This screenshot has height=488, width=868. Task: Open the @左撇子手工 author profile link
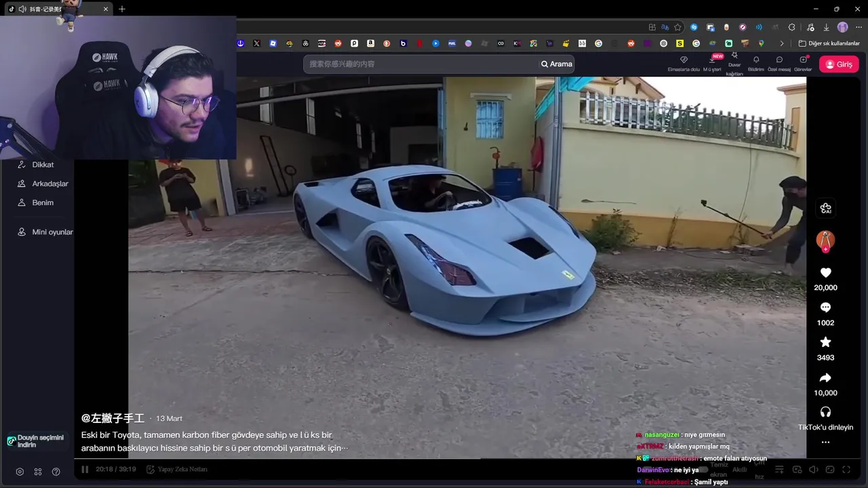coord(113,418)
